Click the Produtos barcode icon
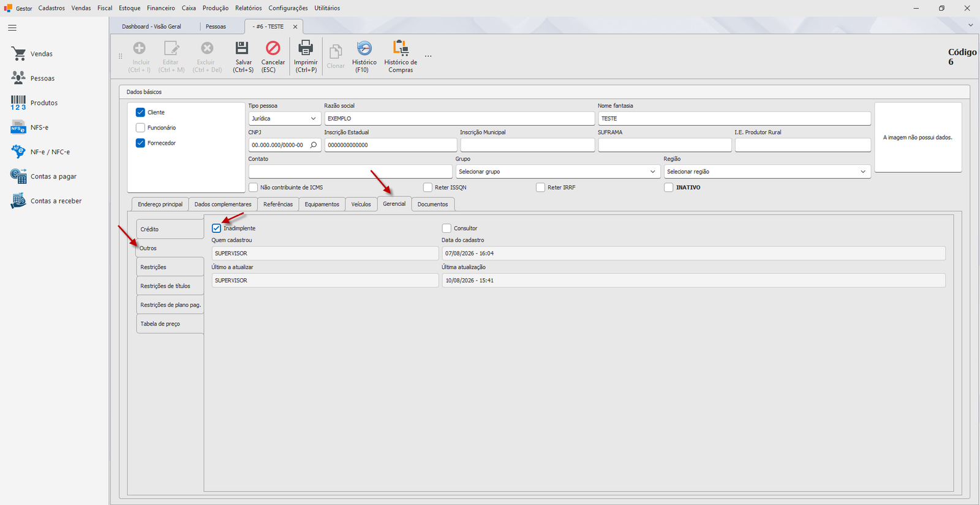The width and height of the screenshot is (980, 505). [18, 102]
